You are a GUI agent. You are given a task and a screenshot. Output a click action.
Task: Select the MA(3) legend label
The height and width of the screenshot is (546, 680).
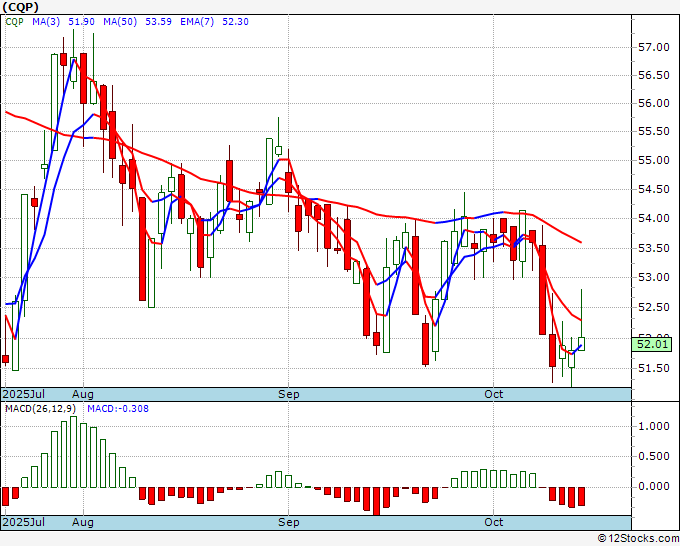[46, 22]
